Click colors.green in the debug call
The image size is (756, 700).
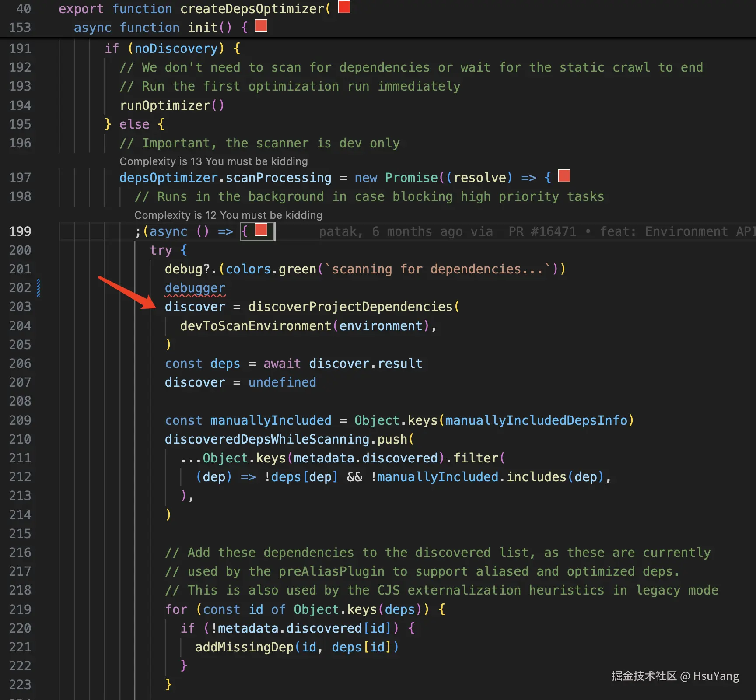coord(271,269)
